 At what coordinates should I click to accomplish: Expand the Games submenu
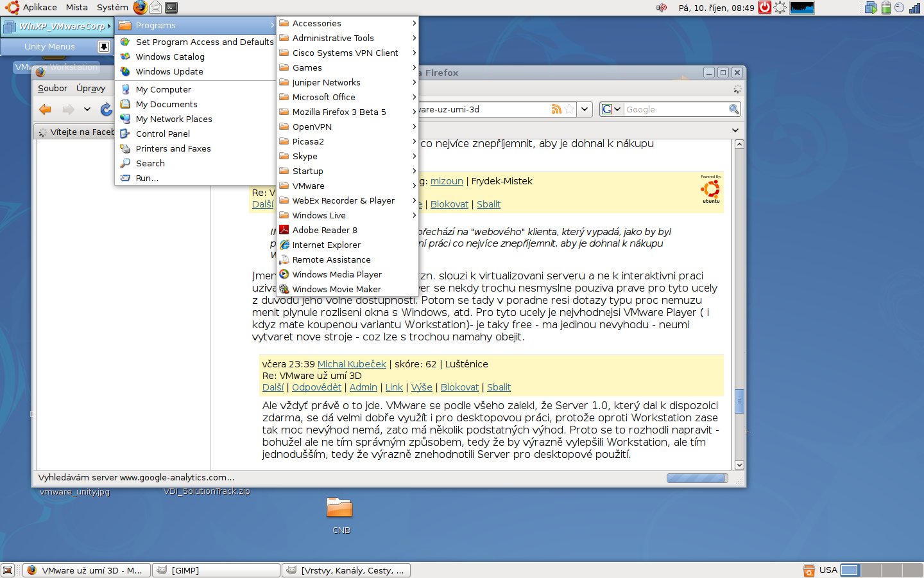(347, 67)
